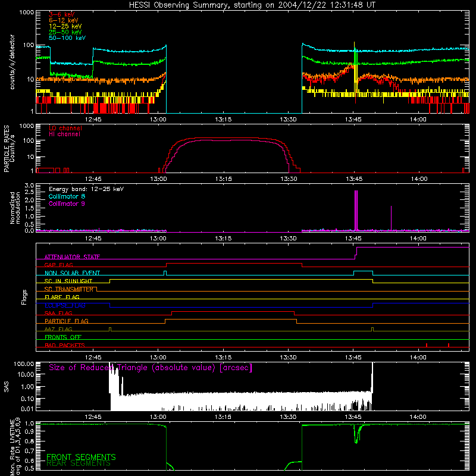
Task: Click the SC_IN_SUNLIGHT flag label
Action: pos(68,281)
